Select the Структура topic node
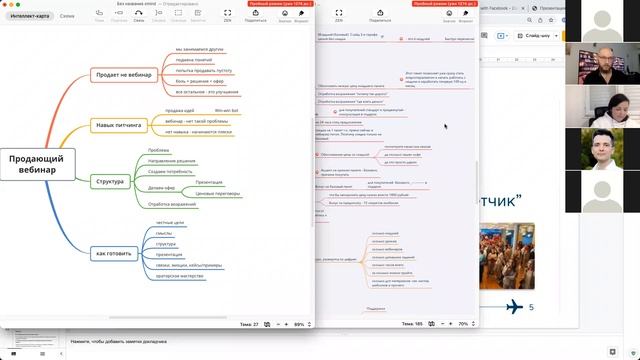Screen dimensions: 640x360 [x=110, y=181]
